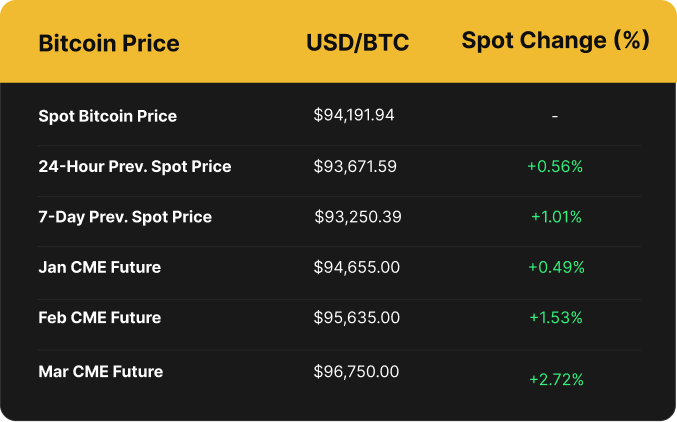Click the $94,191.94 spot price value
The width and height of the screenshot is (677, 422).
(354, 115)
